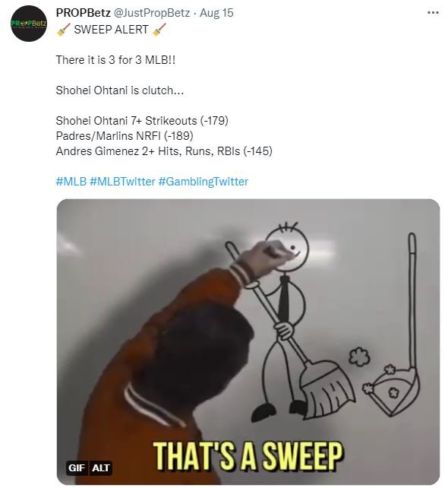Open the PROPBetz profile avatar

pos(29,24)
